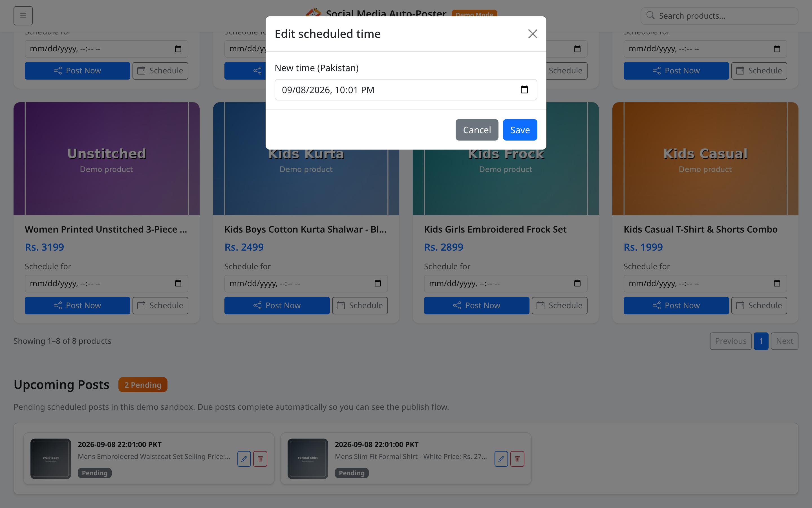Click the Waistcoat post thumbnail

[x=51, y=459]
